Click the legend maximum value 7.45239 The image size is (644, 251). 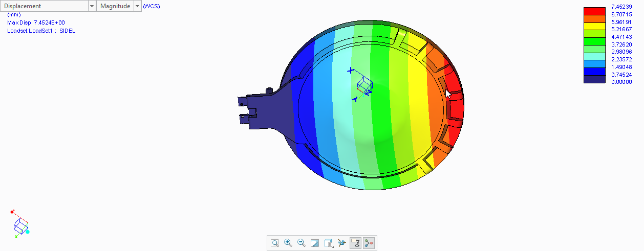point(621,7)
